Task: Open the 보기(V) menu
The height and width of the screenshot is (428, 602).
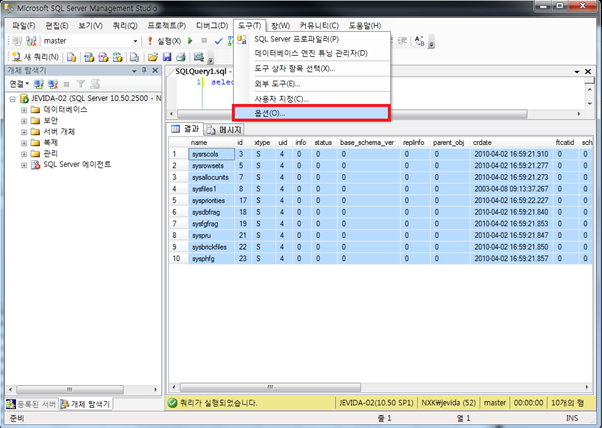Action: coord(90,26)
